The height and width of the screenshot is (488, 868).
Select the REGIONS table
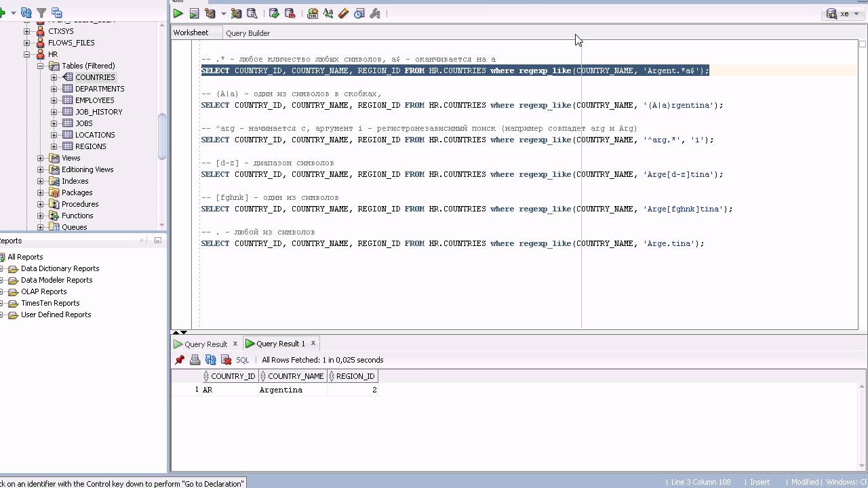[90, 146]
